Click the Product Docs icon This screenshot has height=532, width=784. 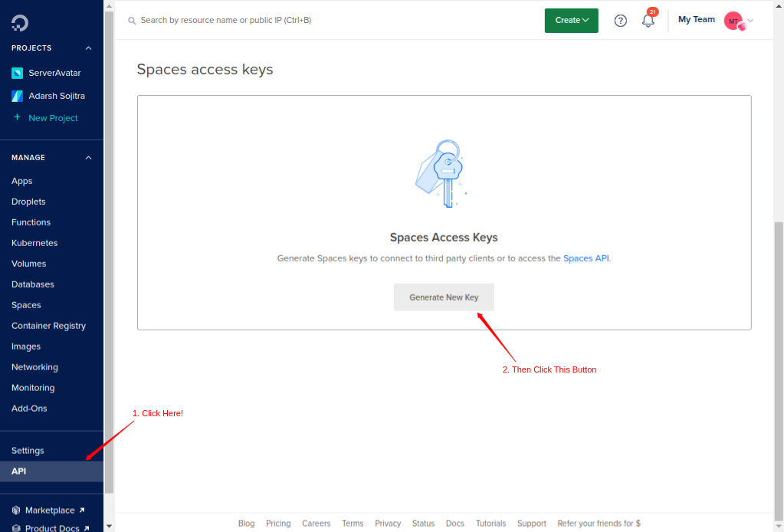16,527
